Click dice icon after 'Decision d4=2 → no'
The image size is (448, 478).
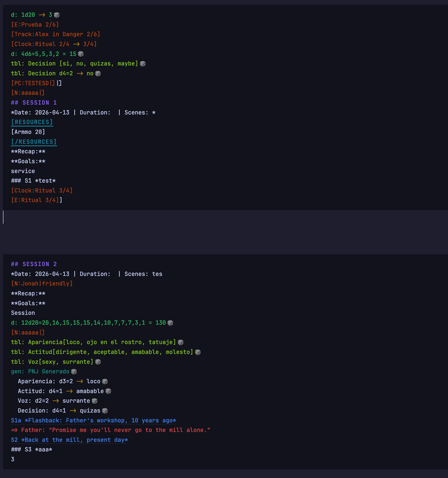click(98, 74)
